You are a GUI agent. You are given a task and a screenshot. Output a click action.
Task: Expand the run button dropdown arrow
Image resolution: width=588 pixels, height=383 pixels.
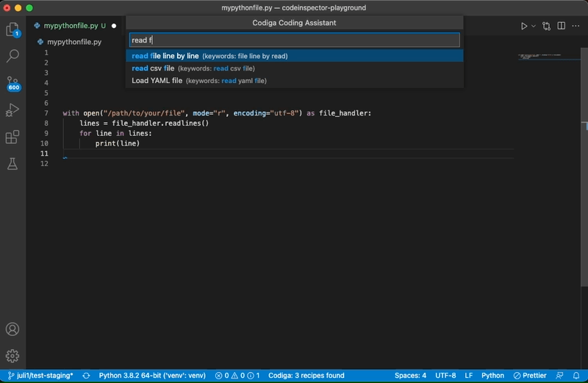534,26
